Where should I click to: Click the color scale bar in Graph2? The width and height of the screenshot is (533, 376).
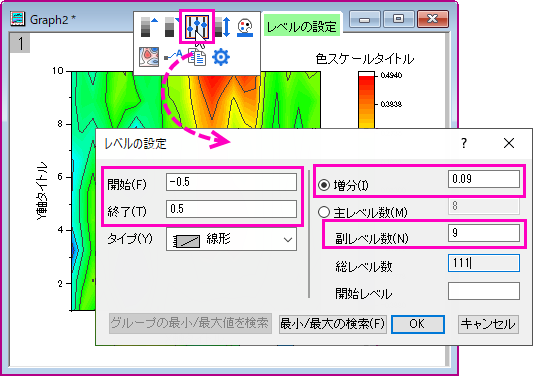(x=366, y=100)
